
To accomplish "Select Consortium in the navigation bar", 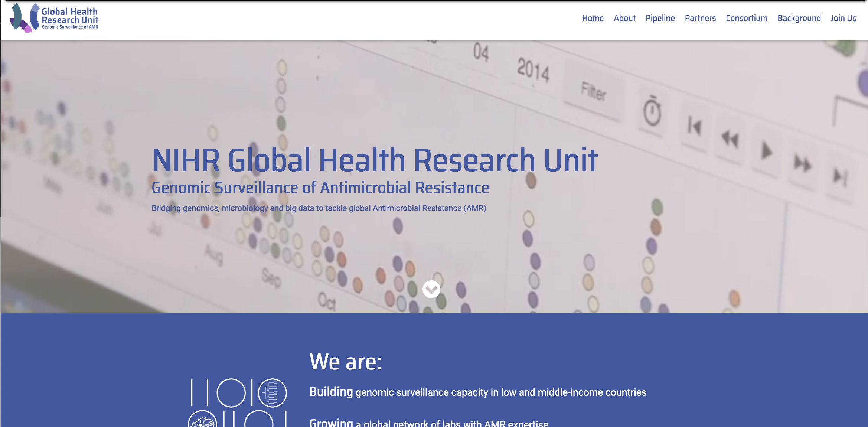I will 746,18.
